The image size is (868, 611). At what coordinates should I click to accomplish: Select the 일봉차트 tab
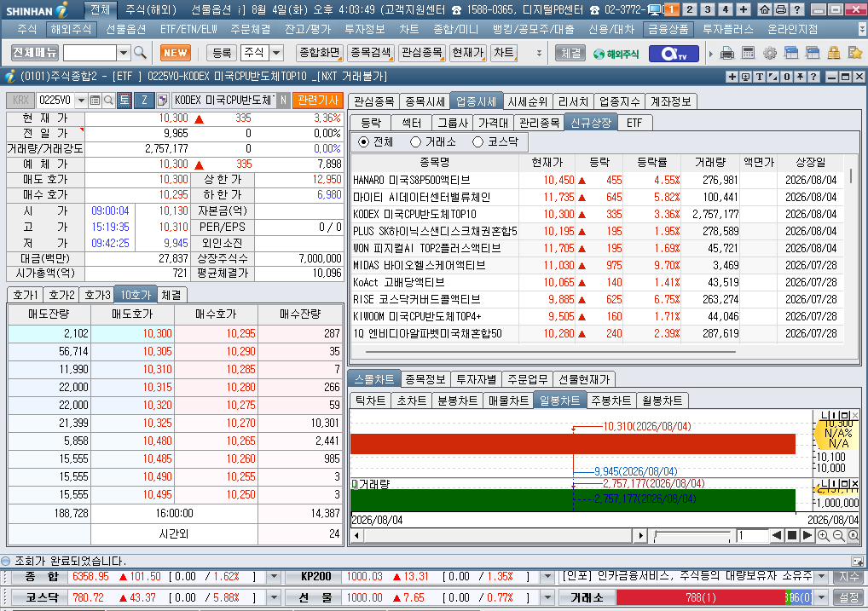tap(559, 401)
